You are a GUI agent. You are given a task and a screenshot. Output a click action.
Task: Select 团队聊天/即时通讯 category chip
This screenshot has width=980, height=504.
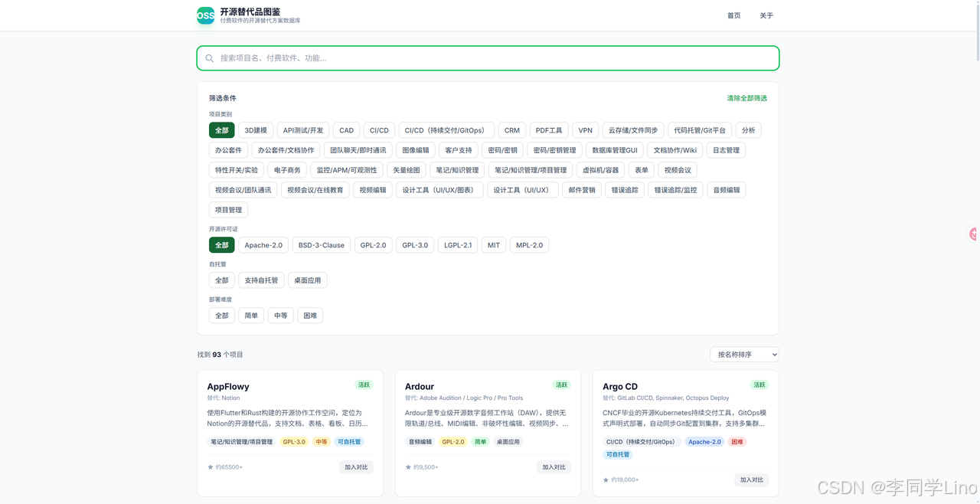pyautogui.click(x=358, y=150)
